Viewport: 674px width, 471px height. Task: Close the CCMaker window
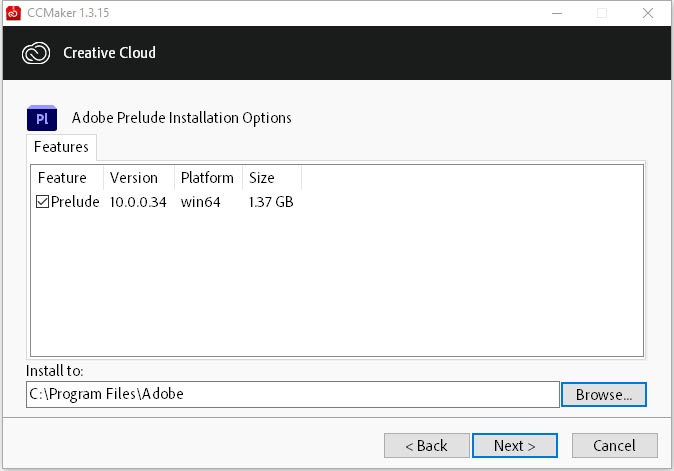point(648,13)
